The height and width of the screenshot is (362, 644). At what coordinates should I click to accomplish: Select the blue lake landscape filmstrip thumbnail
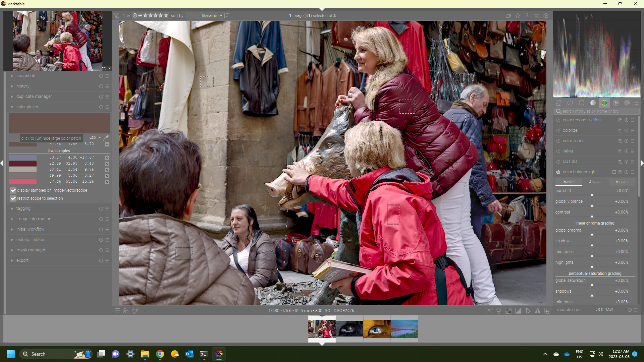(404, 329)
